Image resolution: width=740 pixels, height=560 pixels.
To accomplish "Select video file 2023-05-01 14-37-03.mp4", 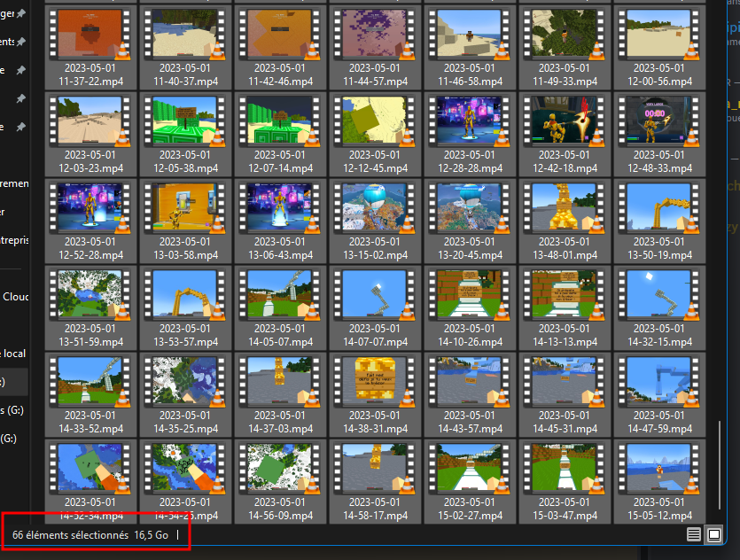I will [x=280, y=394].
